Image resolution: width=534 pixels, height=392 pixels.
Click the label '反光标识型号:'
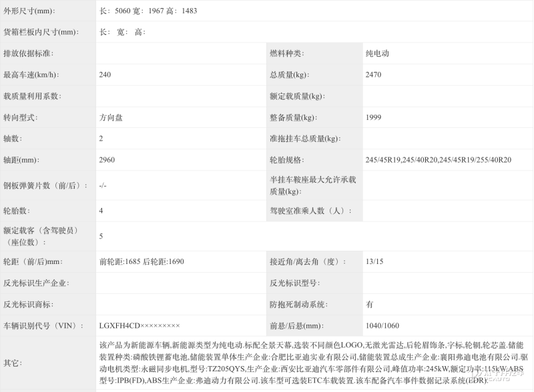click(x=294, y=283)
